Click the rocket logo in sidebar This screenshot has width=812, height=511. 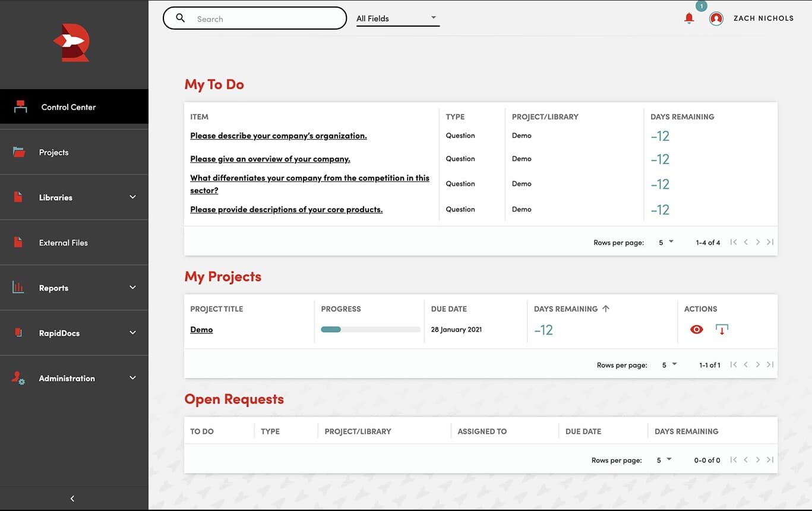[73, 43]
